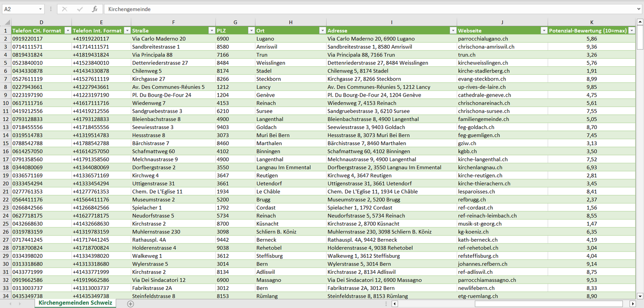Screen dimensions: 644x308
Task: Click inside the formula bar text field
Action: coord(357,9)
